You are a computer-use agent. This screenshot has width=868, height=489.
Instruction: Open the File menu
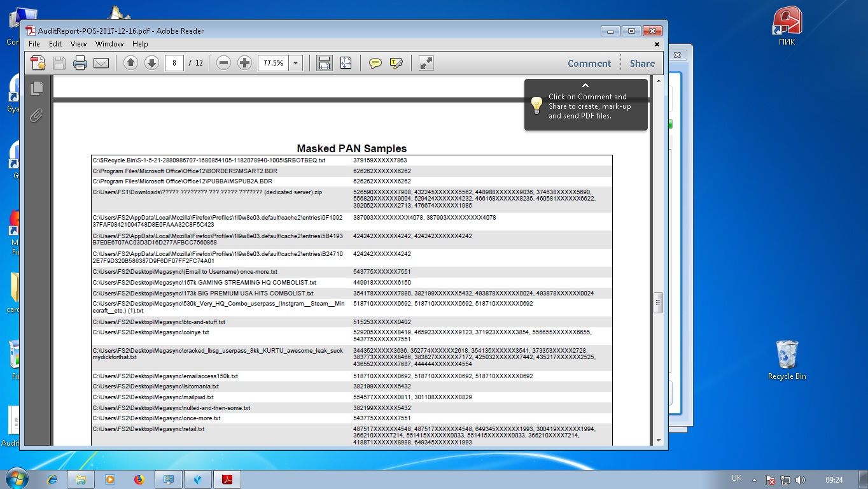(34, 44)
